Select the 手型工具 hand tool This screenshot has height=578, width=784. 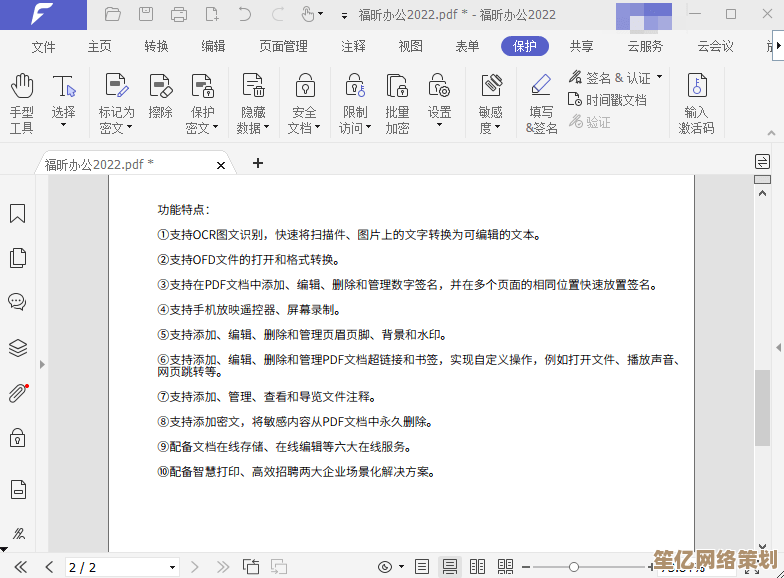21,103
